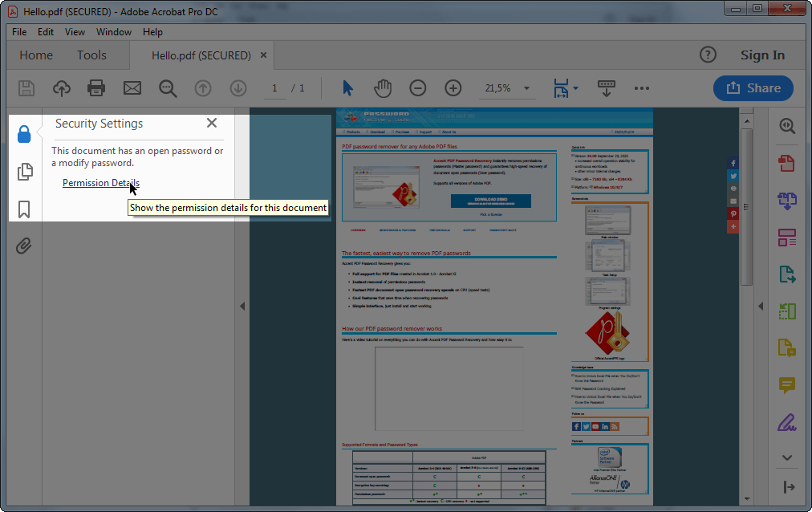Open the Window menu
The image size is (812, 512).
coord(113,32)
